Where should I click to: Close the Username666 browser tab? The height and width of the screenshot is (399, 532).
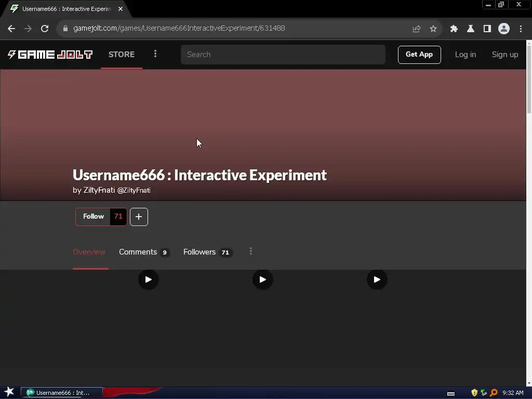pos(121,9)
